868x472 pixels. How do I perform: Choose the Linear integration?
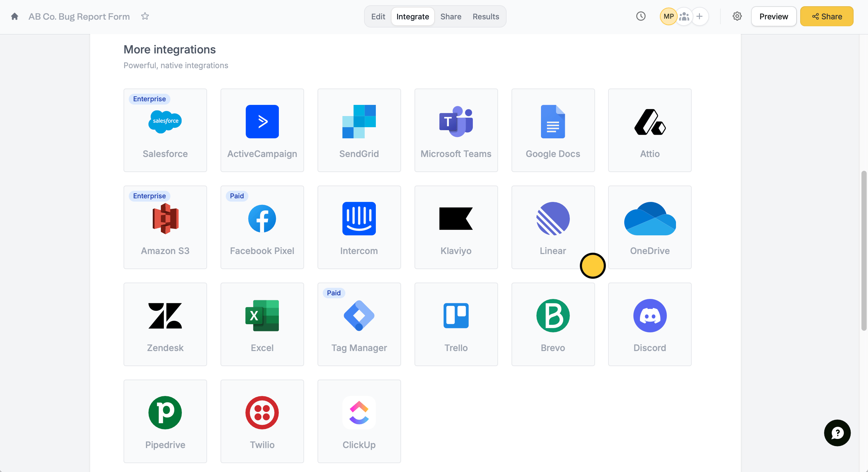553,227
